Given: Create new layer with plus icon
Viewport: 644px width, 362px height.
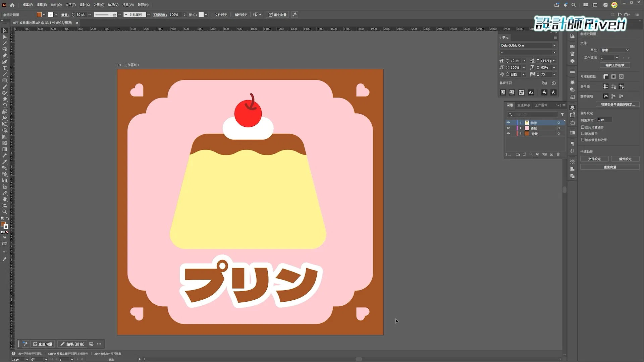Looking at the screenshot, I should tap(551, 155).
